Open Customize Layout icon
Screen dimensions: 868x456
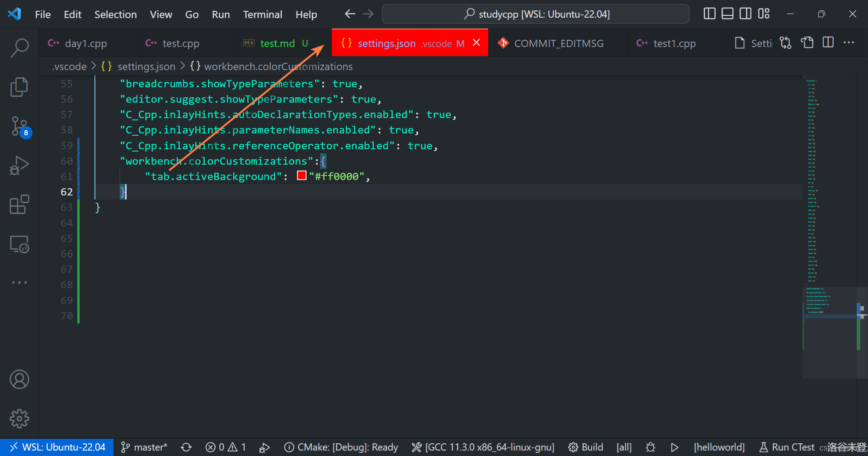(764, 14)
